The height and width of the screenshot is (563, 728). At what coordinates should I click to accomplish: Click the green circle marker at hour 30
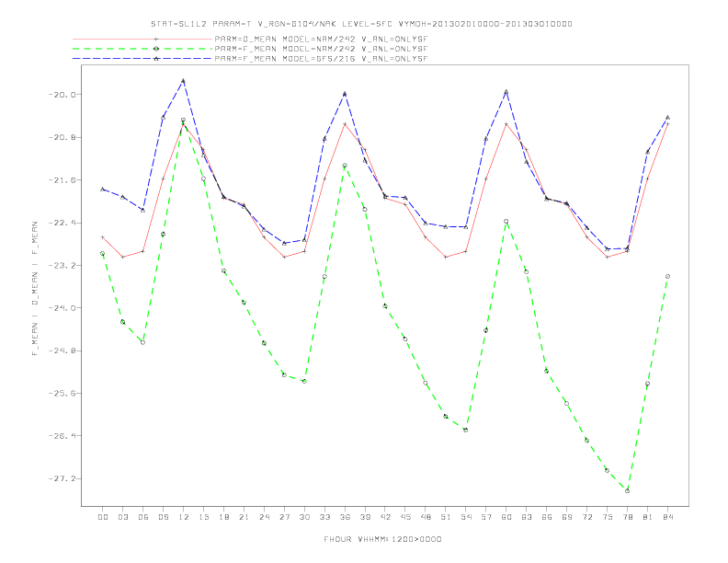[304, 381]
